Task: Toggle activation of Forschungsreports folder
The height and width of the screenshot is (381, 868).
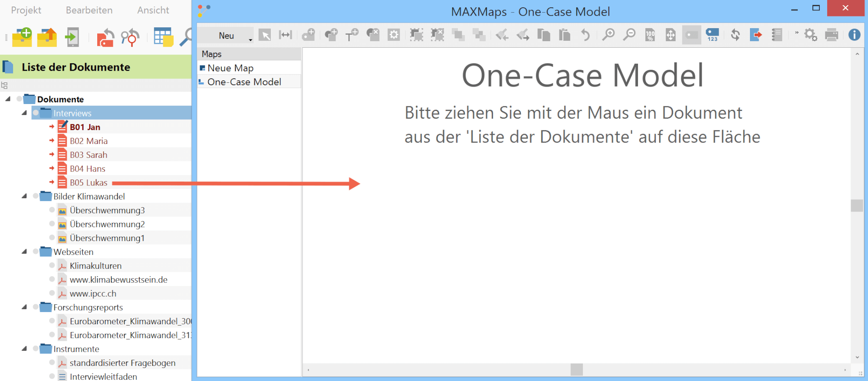Action: click(36, 307)
